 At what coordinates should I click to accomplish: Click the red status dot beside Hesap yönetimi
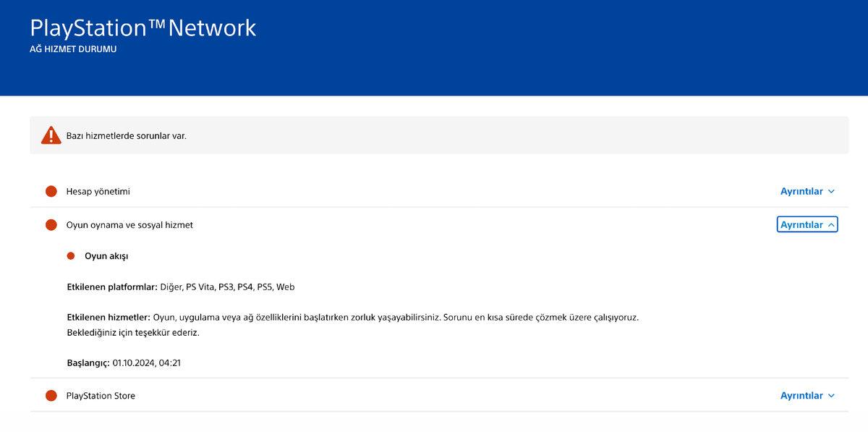[51, 191]
